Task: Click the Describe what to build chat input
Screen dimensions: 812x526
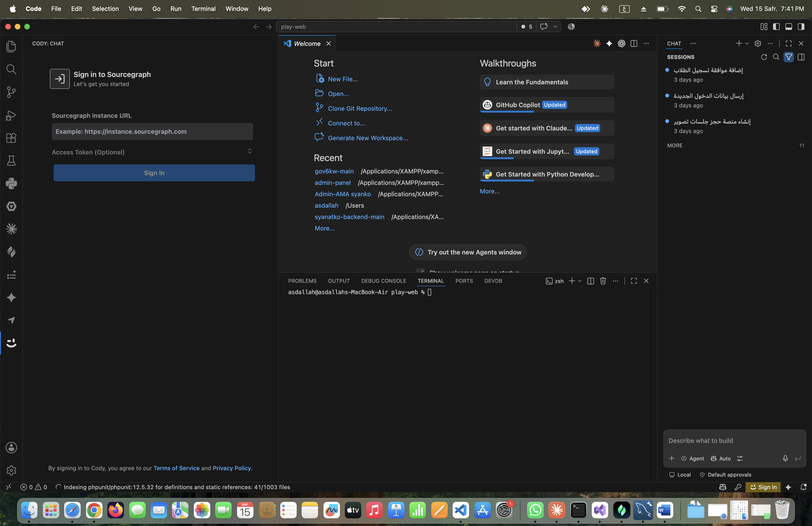Action: click(x=734, y=441)
